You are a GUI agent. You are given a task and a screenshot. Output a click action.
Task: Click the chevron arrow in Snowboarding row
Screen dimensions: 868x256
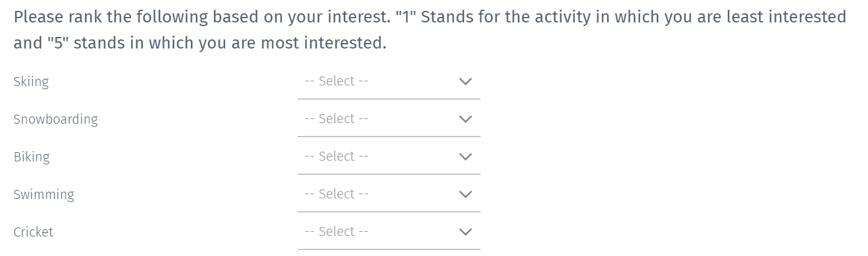465,119
